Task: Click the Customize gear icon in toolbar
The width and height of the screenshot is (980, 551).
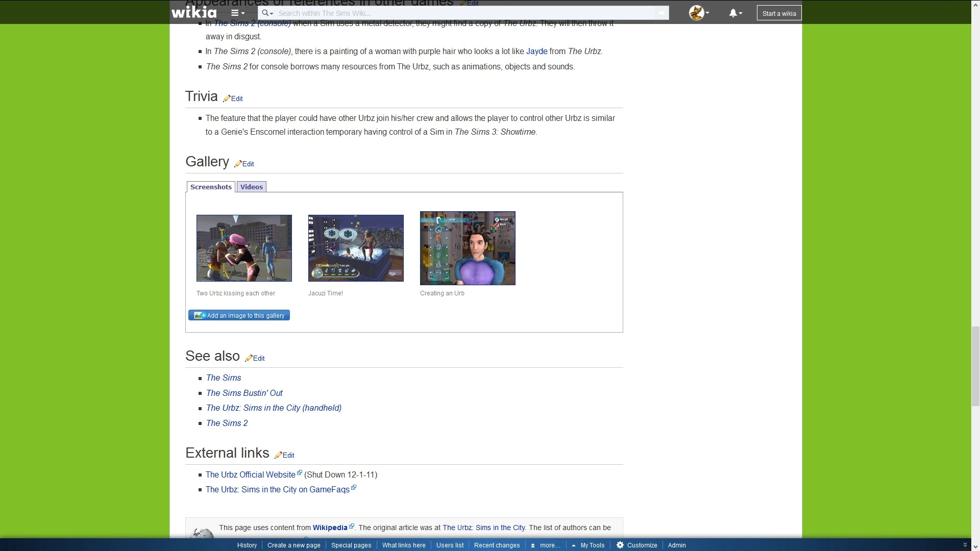Action: [620, 545]
